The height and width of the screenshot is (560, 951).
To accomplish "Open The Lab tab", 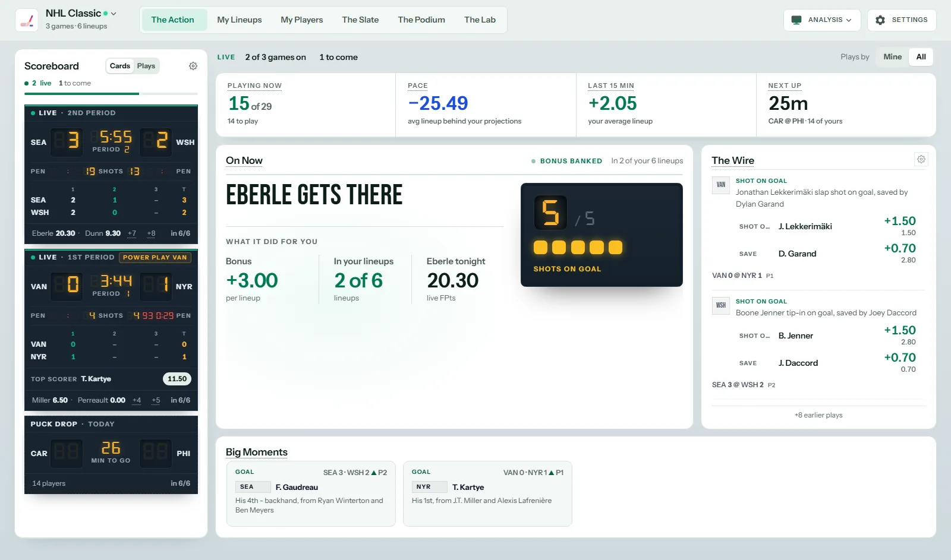I will click(480, 20).
